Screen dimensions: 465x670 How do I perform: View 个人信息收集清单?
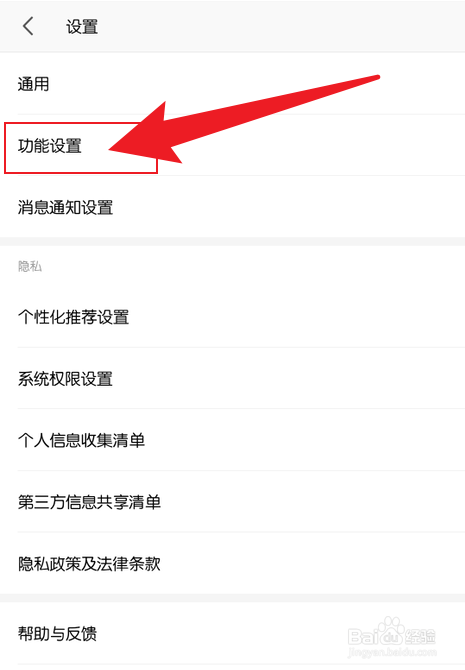tap(232, 440)
